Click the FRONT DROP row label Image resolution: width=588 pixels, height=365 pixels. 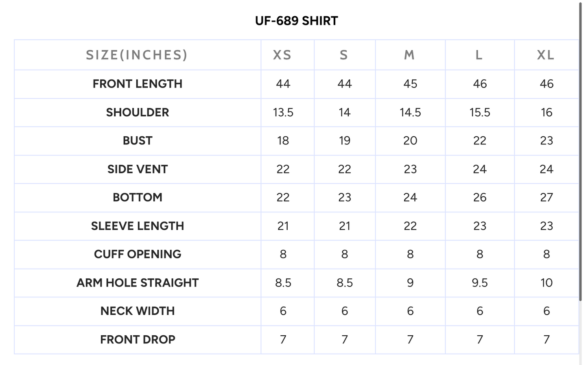point(138,339)
